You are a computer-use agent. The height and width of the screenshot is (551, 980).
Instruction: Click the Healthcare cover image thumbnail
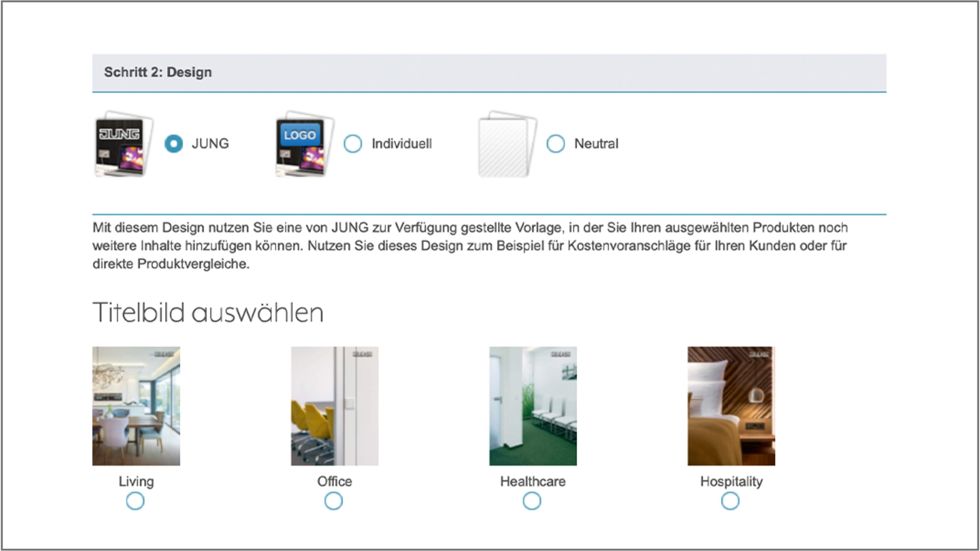(533, 406)
